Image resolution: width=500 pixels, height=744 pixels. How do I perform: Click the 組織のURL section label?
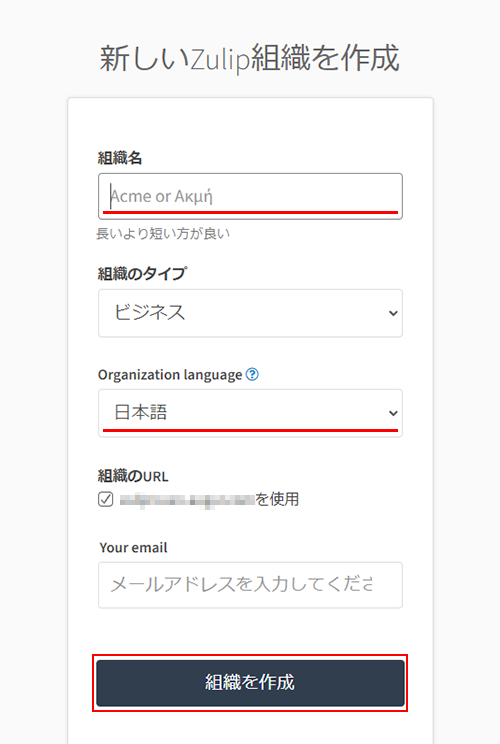133,476
